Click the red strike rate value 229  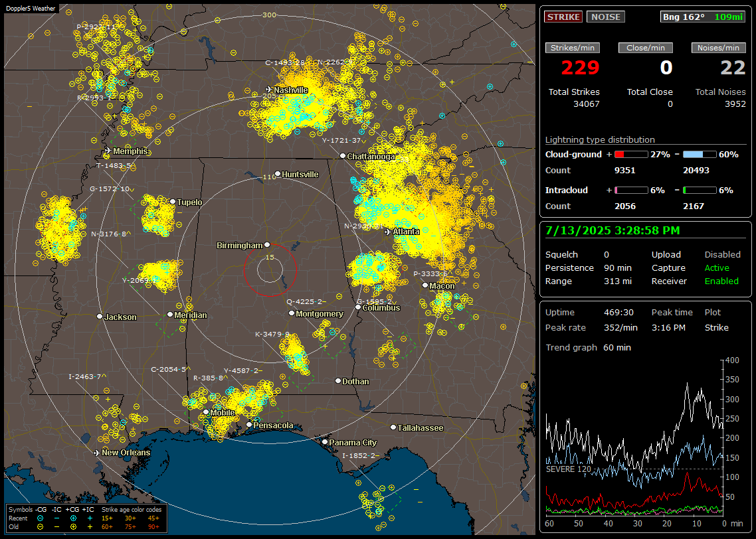pyautogui.click(x=580, y=68)
